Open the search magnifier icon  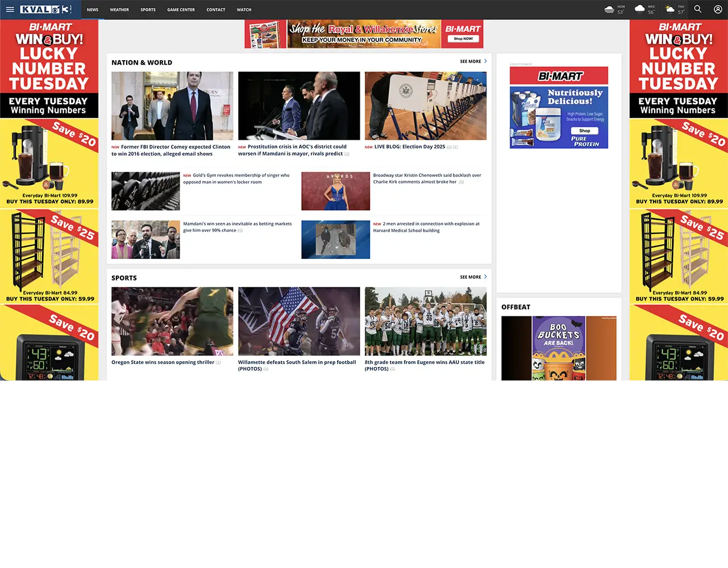pyautogui.click(x=698, y=9)
